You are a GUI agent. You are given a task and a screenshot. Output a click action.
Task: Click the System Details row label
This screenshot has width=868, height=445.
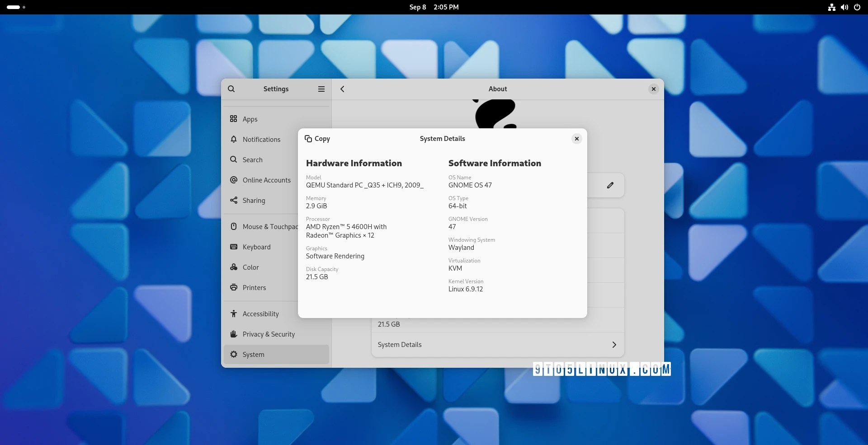[x=400, y=345]
